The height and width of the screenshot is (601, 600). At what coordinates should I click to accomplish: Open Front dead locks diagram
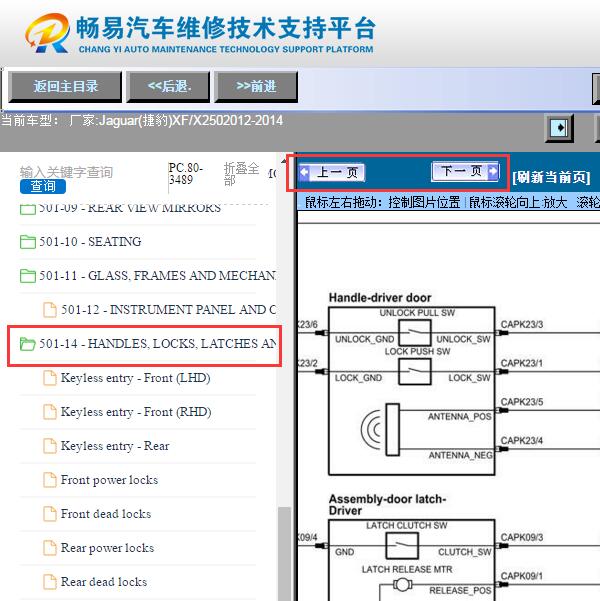pos(106,514)
